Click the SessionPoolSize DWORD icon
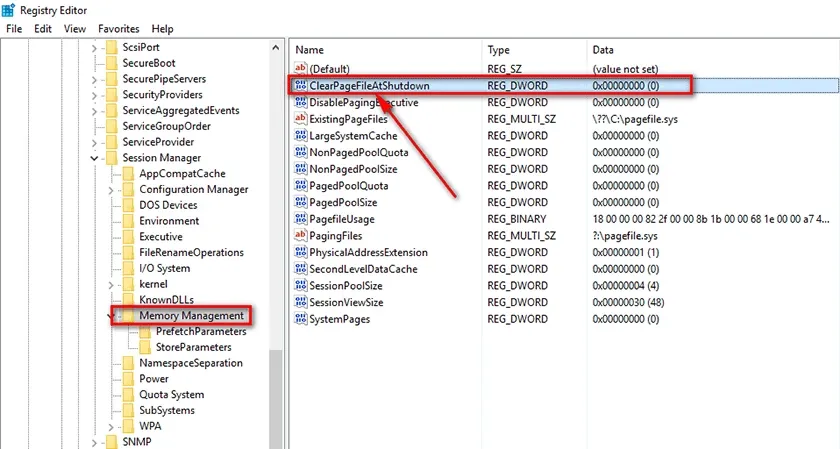Image resolution: width=840 pixels, height=449 pixels. [x=301, y=285]
